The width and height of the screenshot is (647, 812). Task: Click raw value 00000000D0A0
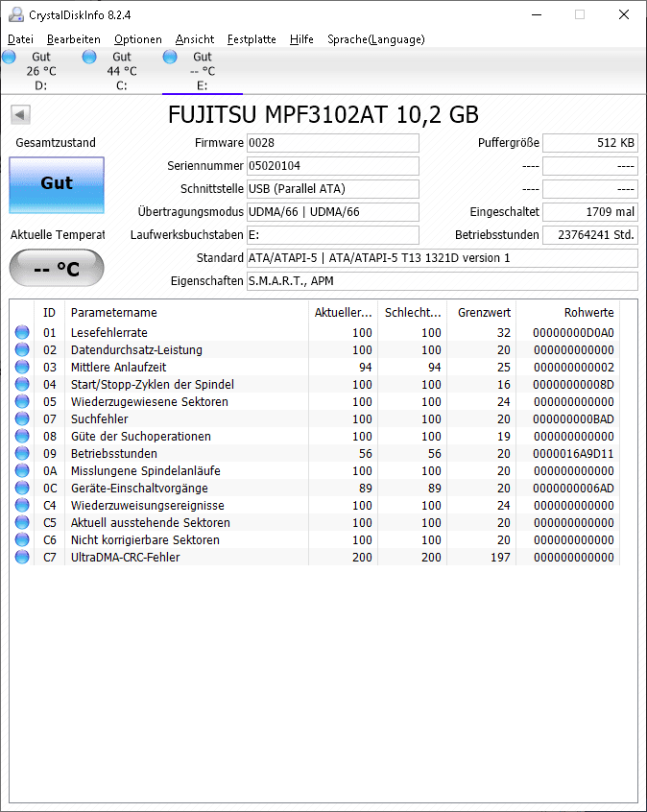(573, 332)
